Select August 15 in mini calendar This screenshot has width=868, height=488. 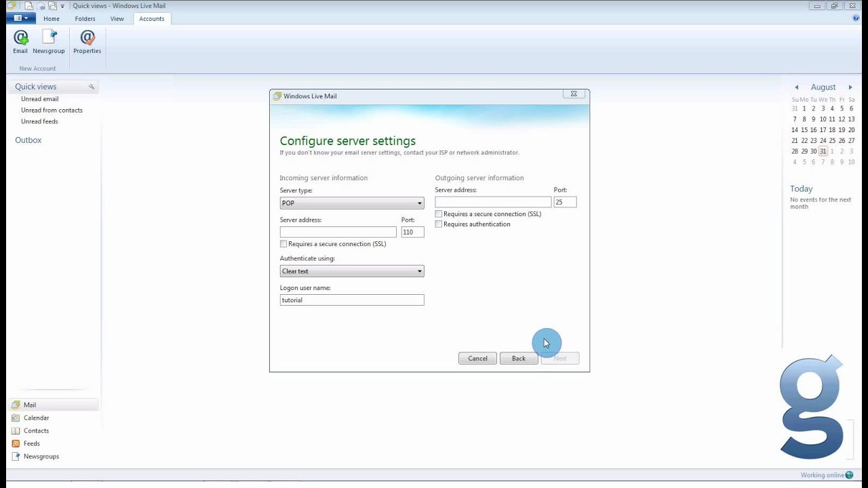804,130
